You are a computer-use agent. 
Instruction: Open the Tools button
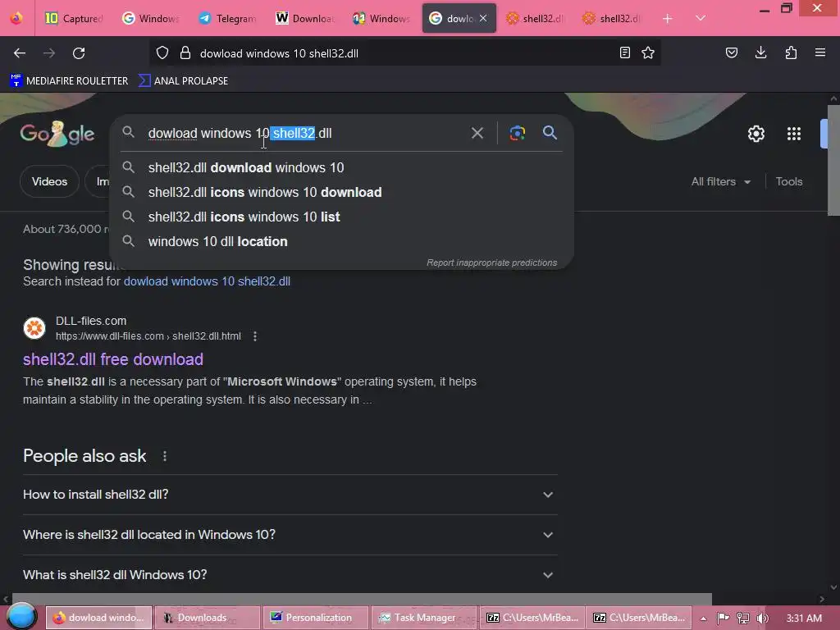[x=789, y=181]
